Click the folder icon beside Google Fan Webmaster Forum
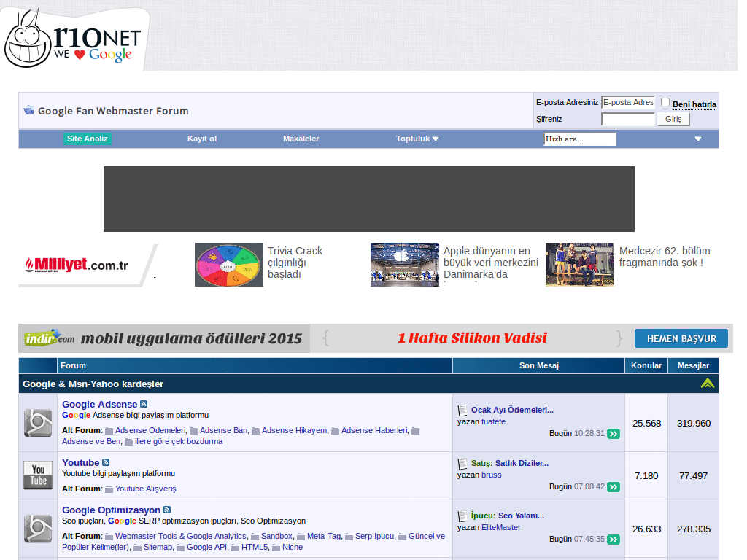The height and width of the screenshot is (560, 747). click(x=29, y=111)
